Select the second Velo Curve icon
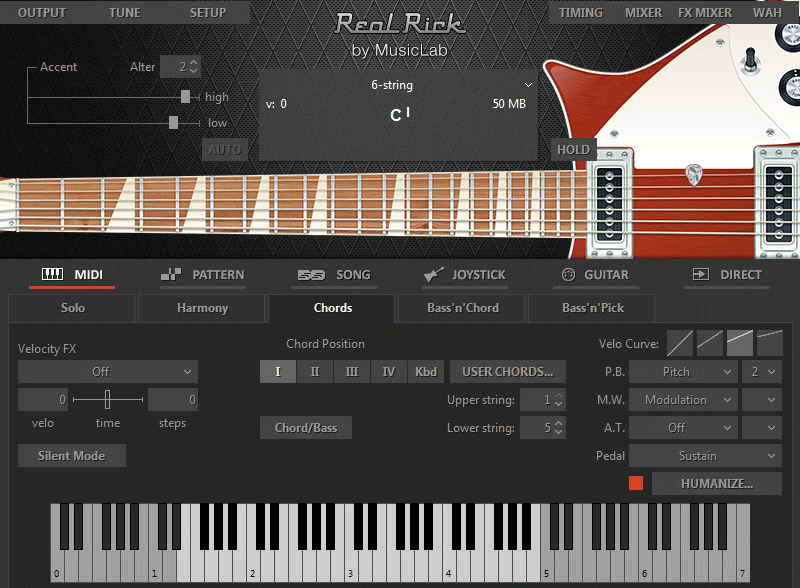 coord(710,343)
